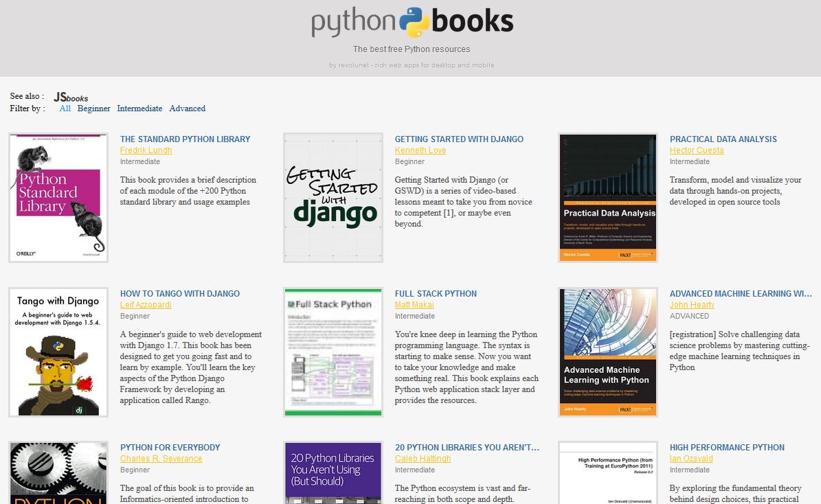Screen dimensions: 821x504
Task: Open ADVANCED MACHINE LEARNING title link
Action: pyautogui.click(x=741, y=294)
